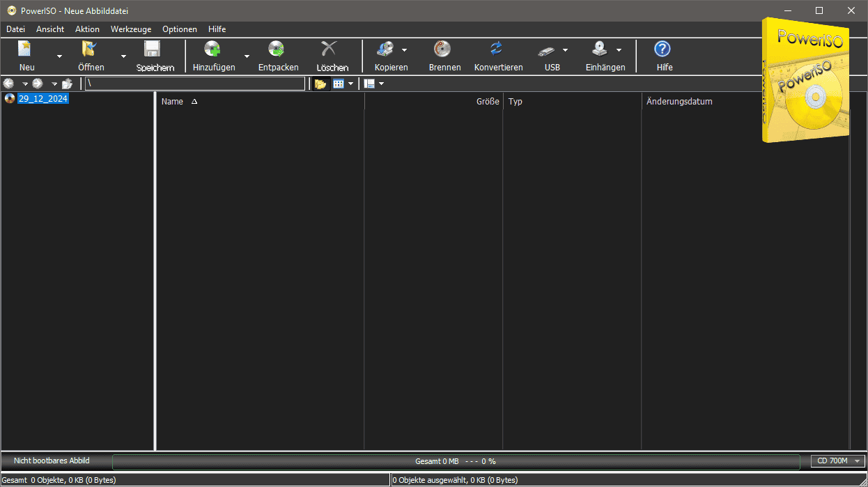Click the back navigation arrow icon
Viewport: 868px width, 487px height.
click(x=9, y=84)
